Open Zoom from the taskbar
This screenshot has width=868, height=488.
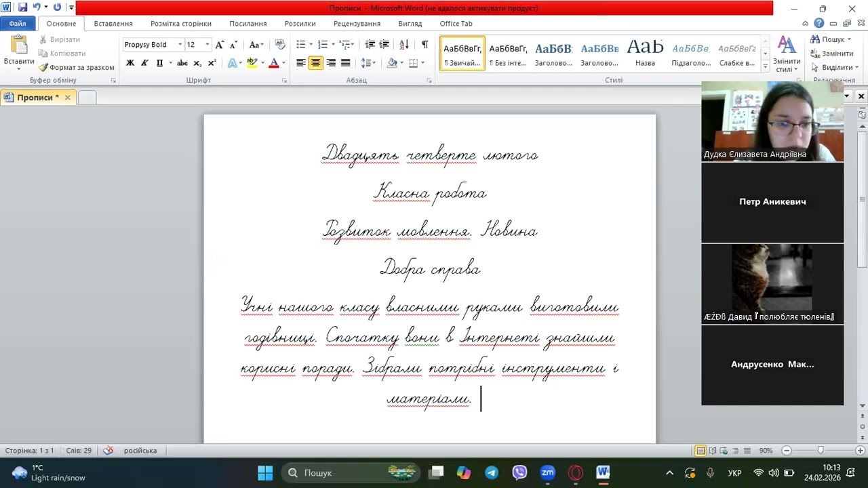(x=547, y=472)
